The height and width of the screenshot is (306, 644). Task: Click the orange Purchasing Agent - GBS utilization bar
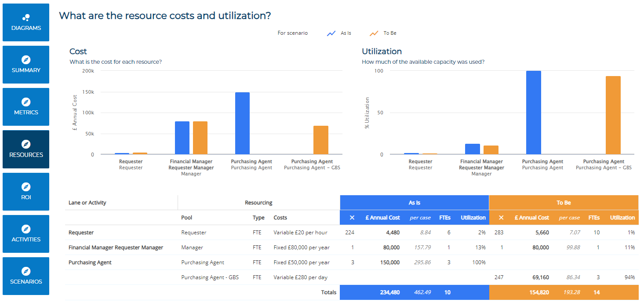click(613, 115)
